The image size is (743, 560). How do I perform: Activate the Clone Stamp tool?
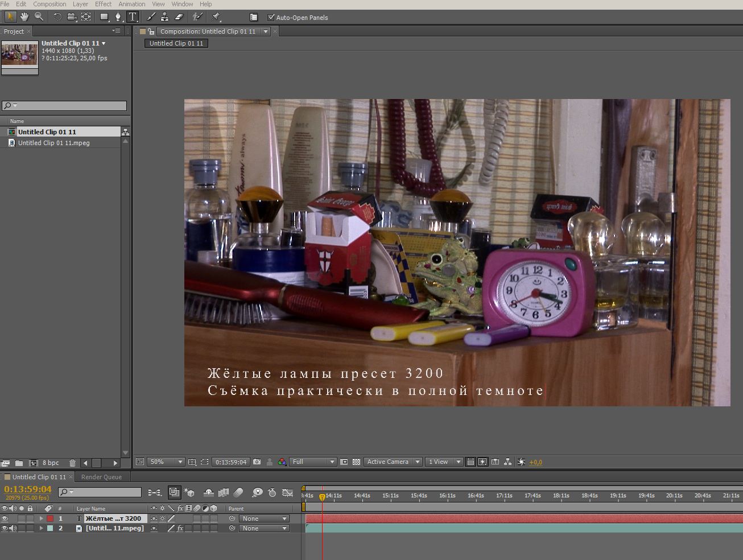[164, 17]
